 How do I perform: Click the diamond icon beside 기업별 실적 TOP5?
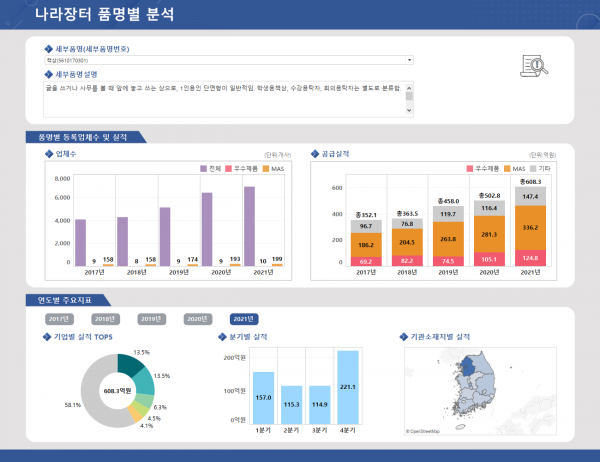point(48,337)
